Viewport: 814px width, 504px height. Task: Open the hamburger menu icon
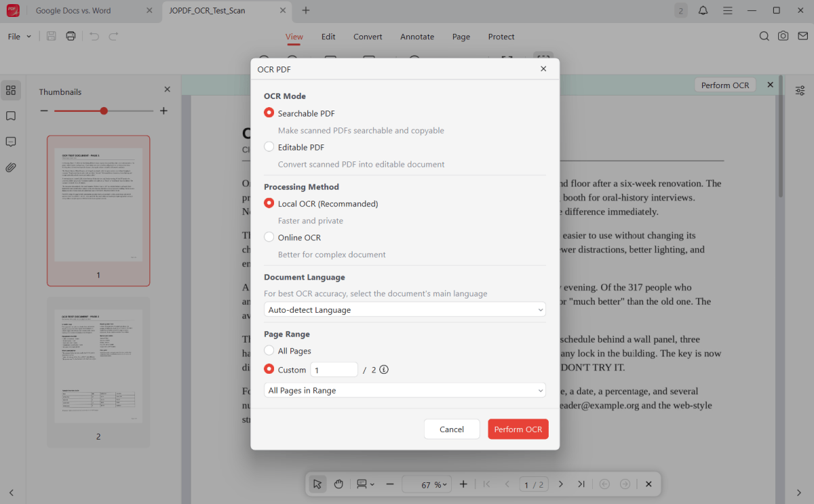click(x=728, y=10)
